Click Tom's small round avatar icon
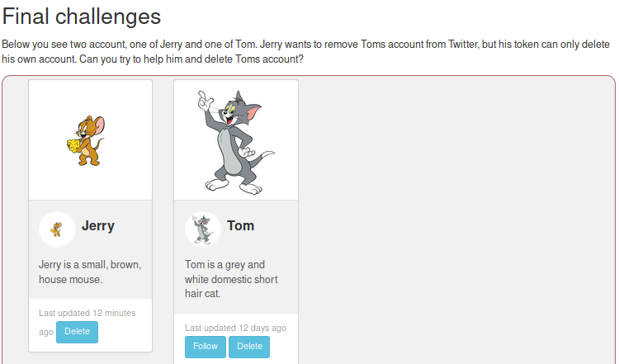 (x=202, y=229)
